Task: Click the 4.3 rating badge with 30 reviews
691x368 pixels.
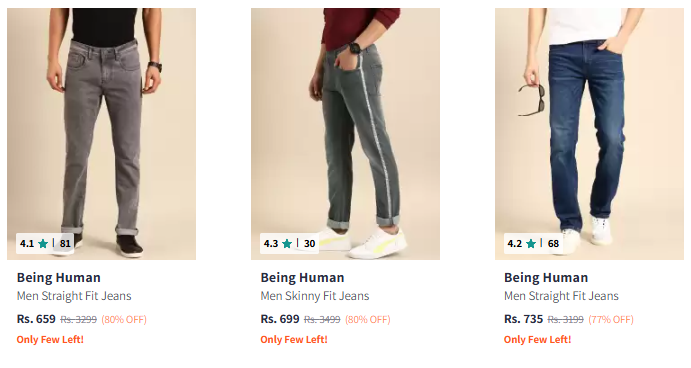Action: (x=289, y=243)
